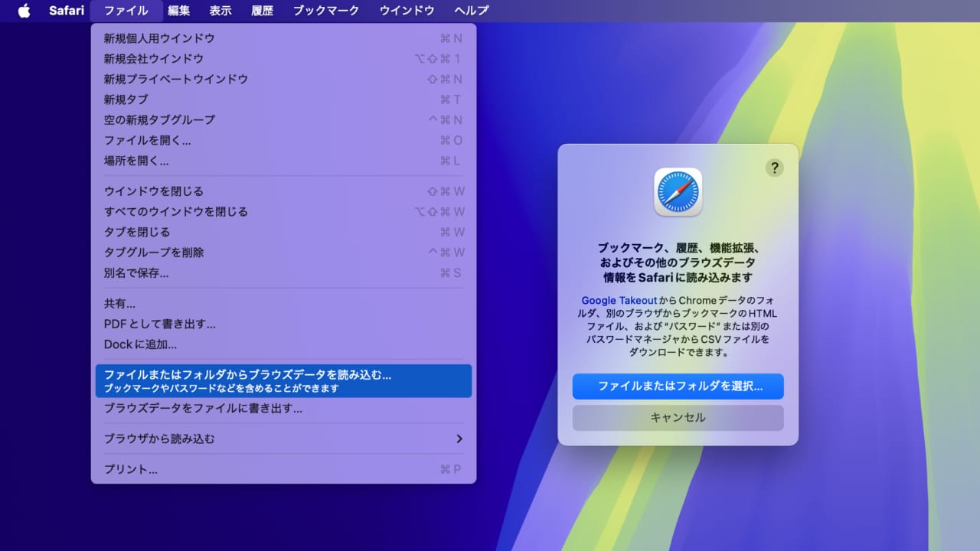Click ファイルまたはフォルダを選択… button
This screenshot has width=980, height=551.
click(x=678, y=386)
